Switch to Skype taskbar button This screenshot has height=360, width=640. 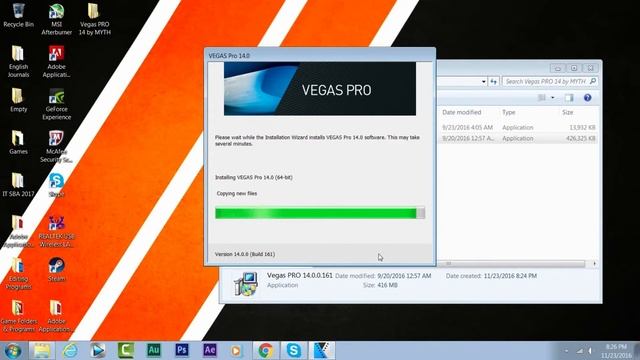pyautogui.click(x=293, y=351)
